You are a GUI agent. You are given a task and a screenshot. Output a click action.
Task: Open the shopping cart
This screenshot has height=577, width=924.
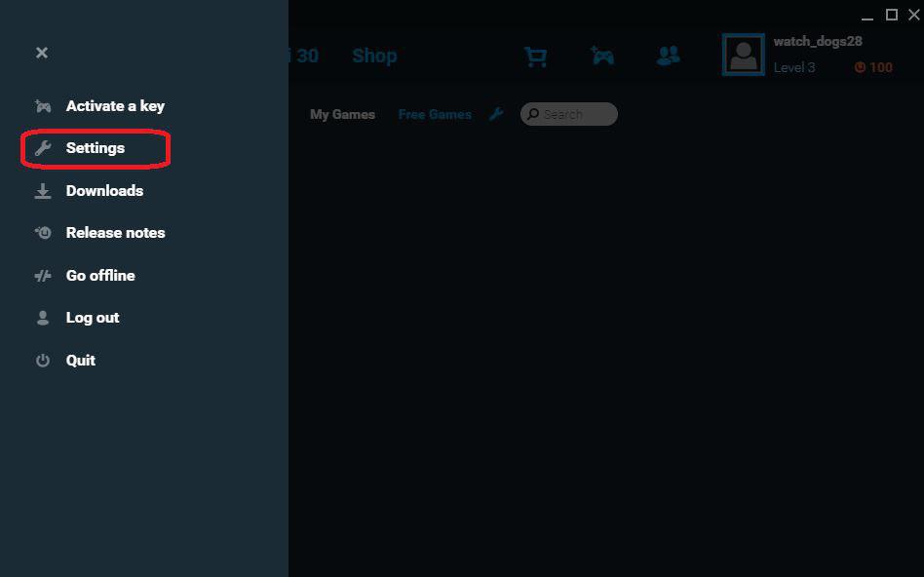tap(534, 56)
